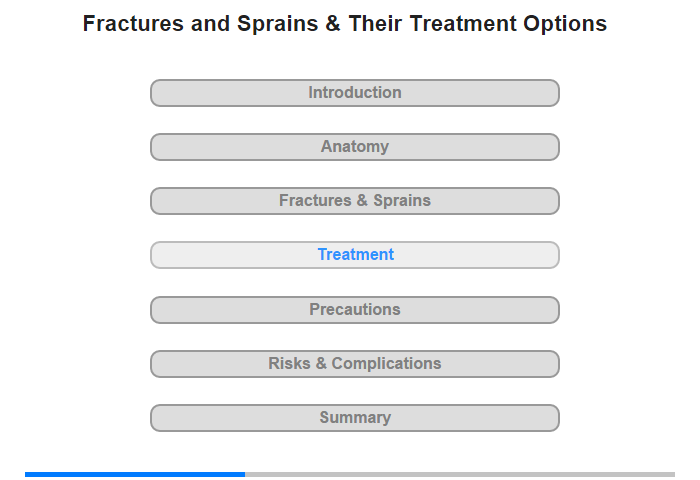Screen dimensions: 700x480
Task: Click the blue Treatment label text
Action: (x=356, y=255)
